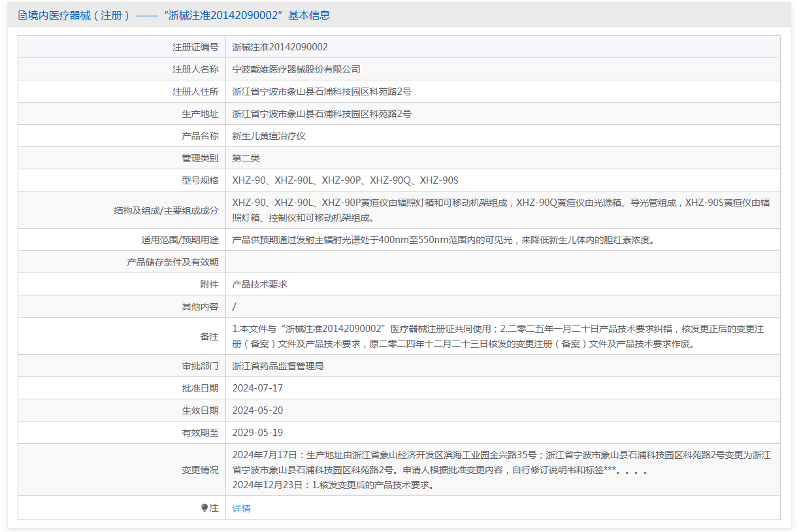Click attachment value 产品技术要求
The height and width of the screenshot is (532, 803).
259,284
